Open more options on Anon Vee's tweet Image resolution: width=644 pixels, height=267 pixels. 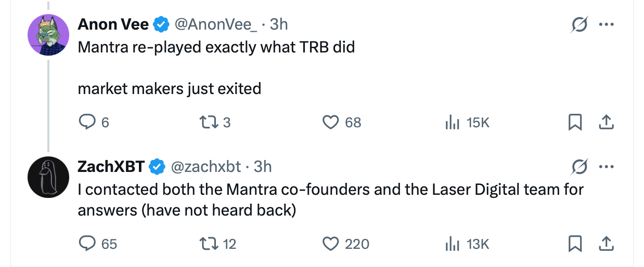pos(605,25)
